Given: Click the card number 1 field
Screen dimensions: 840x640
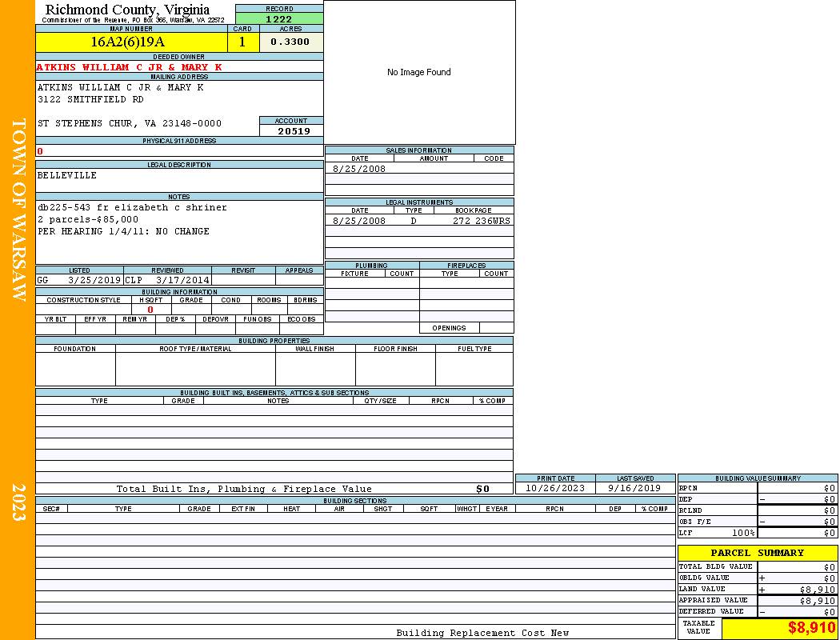Looking at the screenshot, I should (242, 42).
